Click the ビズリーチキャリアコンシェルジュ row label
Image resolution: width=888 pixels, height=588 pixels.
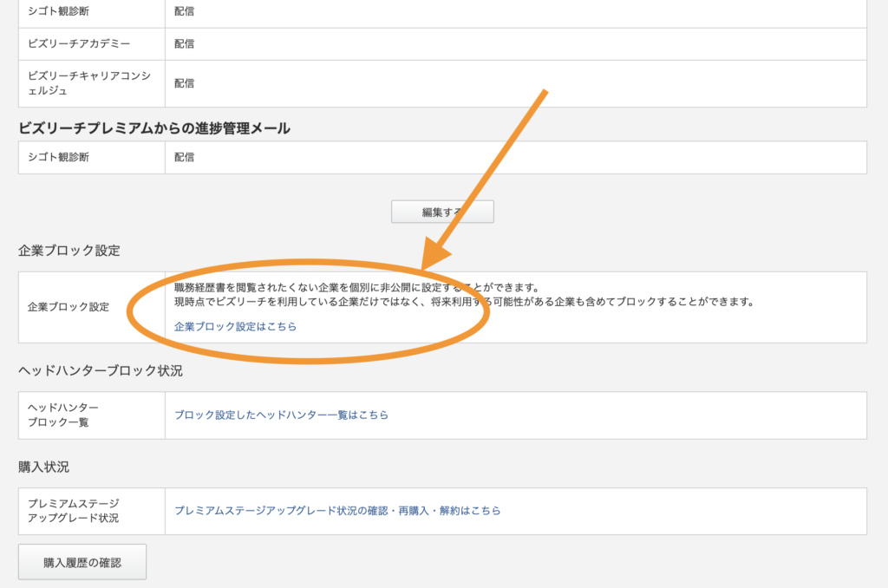coord(89,83)
